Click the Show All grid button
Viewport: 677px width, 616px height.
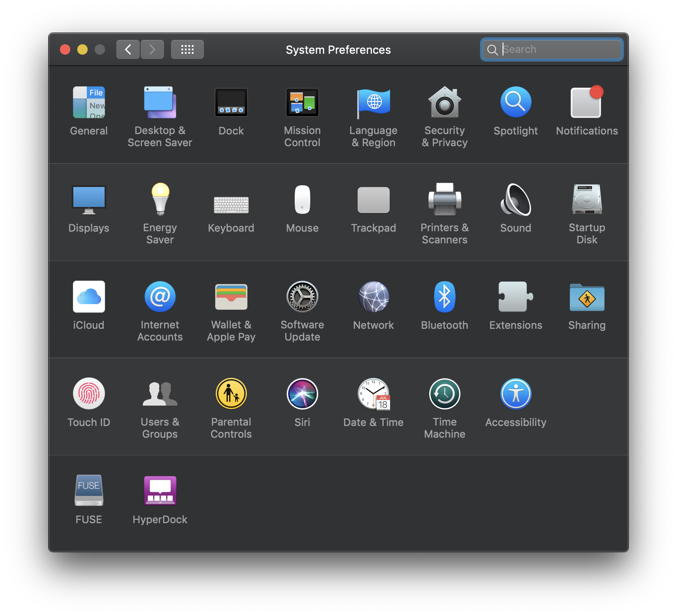[x=187, y=49]
